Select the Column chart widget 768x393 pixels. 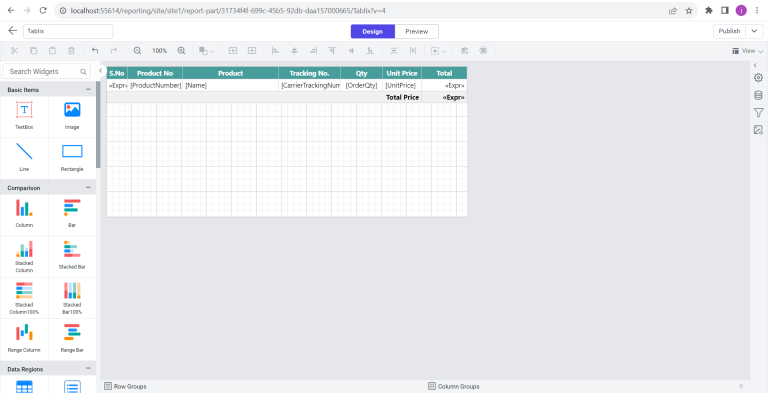(24, 214)
